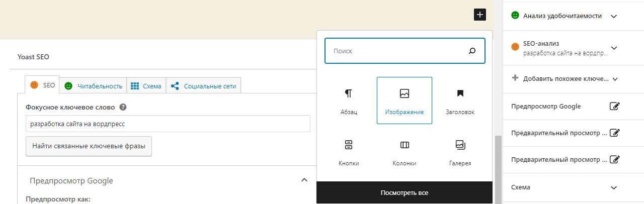The width and height of the screenshot is (644, 204).
Task: Switch to the Читабельность tab
Action: pyautogui.click(x=94, y=86)
